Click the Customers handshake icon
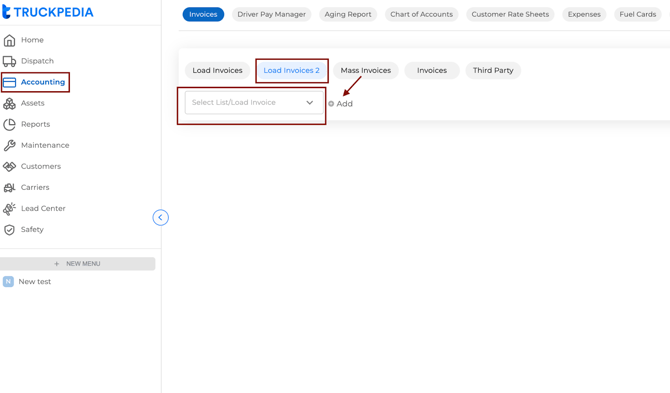The width and height of the screenshot is (670, 393). 9,166
